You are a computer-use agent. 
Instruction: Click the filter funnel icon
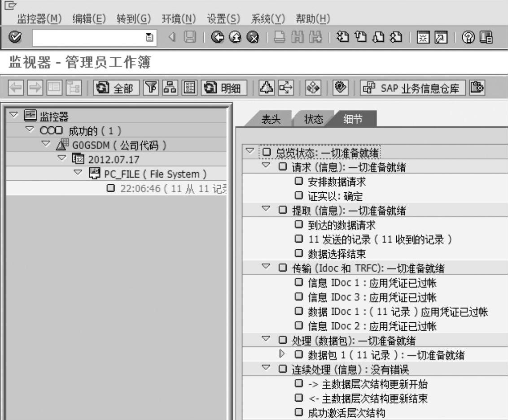[x=151, y=88]
